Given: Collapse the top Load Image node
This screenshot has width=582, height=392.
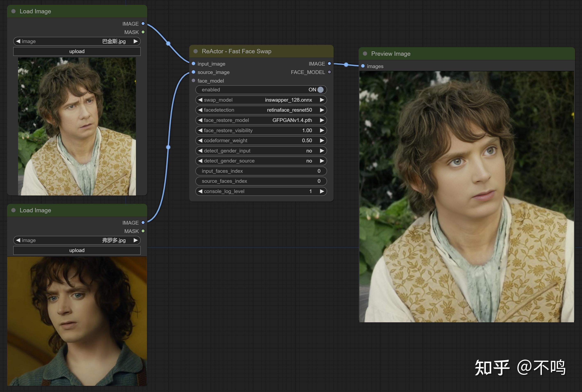Looking at the screenshot, I should coord(14,11).
